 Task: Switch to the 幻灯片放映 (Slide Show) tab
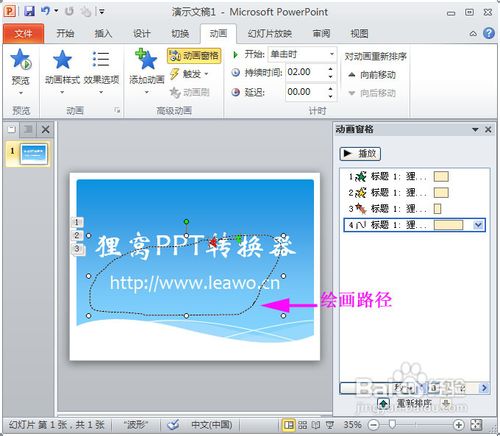tap(270, 33)
